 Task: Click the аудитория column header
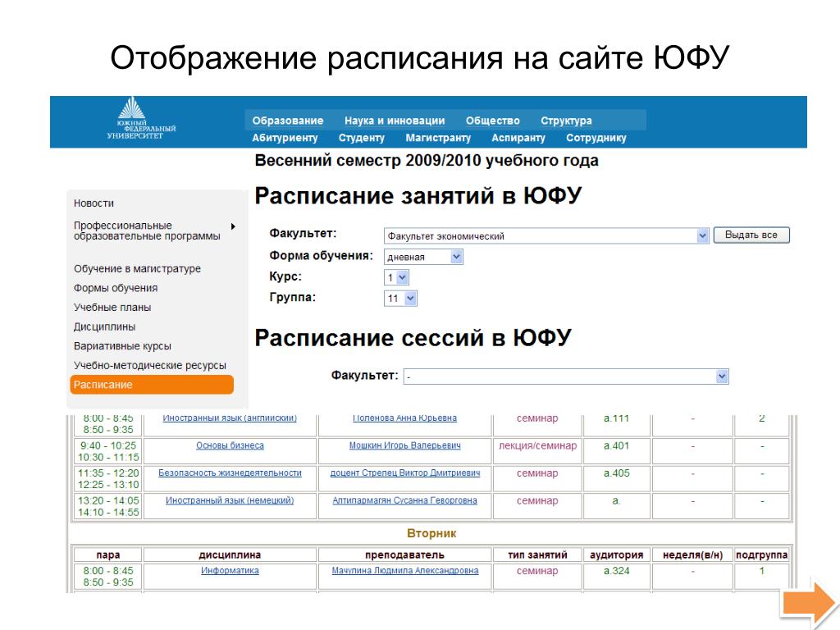[616, 555]
